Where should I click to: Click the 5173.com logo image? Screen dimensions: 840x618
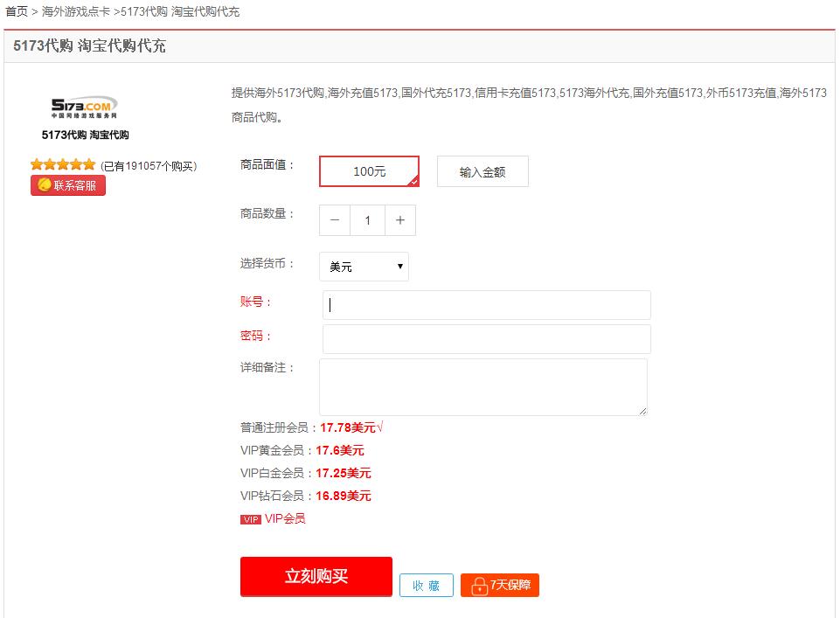(84, 108)
